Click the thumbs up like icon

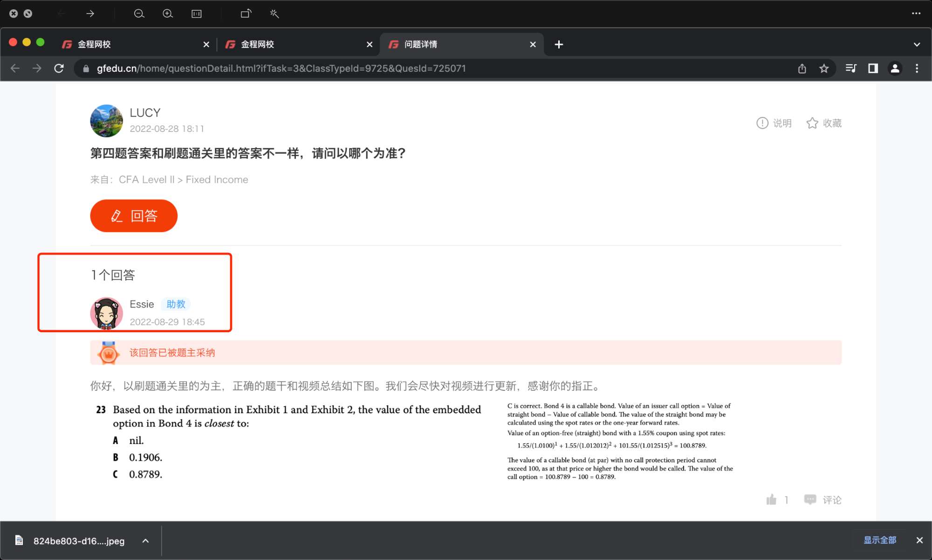coord(771,499)
